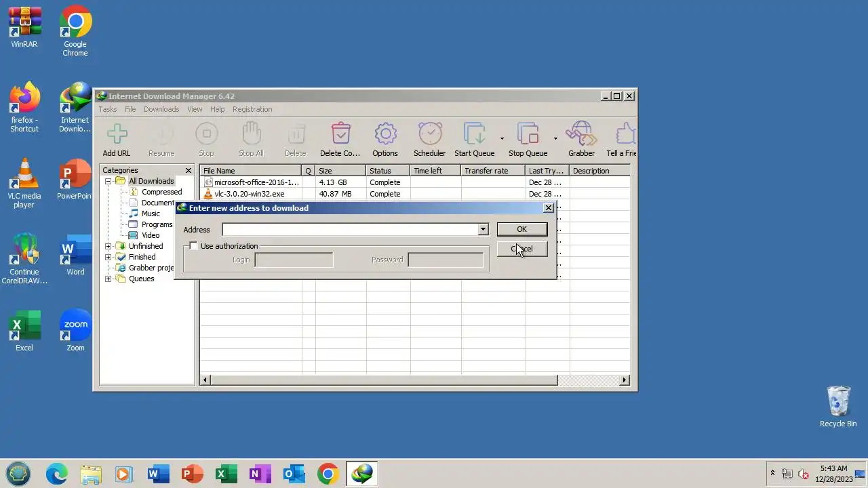The height and width of the screenshot is (488, 868).
Task: Open the Grabber tool icon
Action: [x=581, y=134]
